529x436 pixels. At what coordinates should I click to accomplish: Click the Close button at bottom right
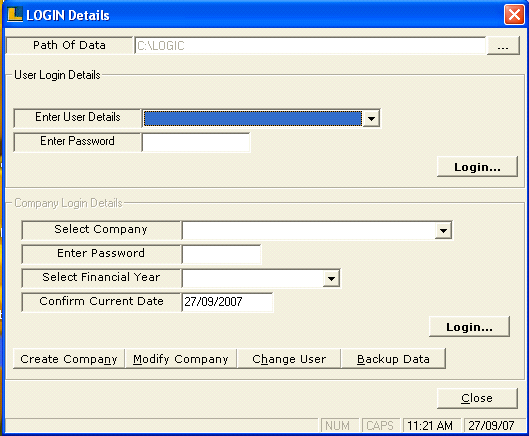[x=477, y=398]
